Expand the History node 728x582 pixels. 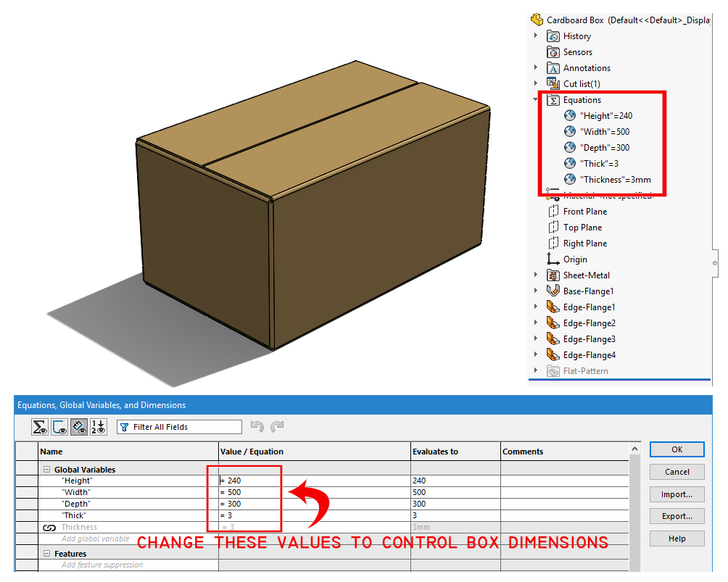[536, 36]
